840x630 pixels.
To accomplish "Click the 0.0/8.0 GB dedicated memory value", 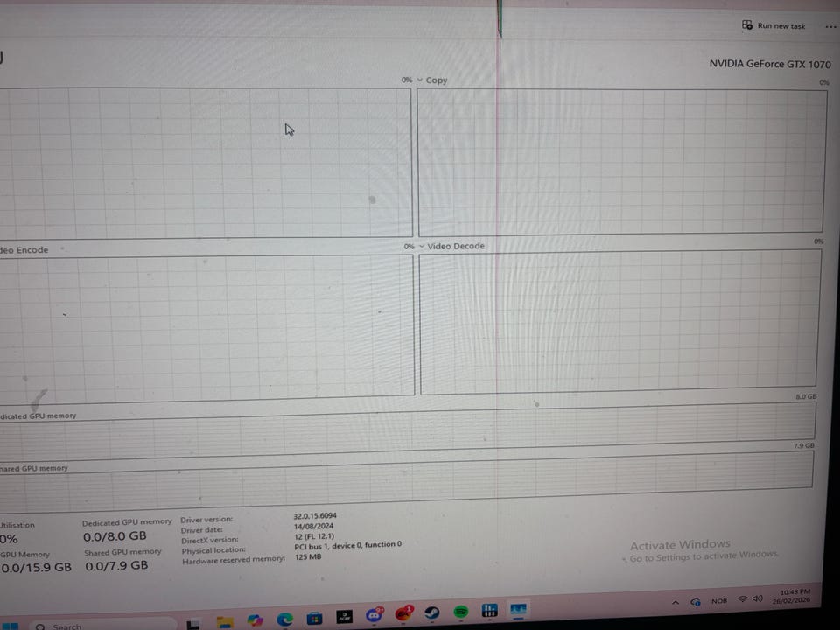I will [115, 536].
